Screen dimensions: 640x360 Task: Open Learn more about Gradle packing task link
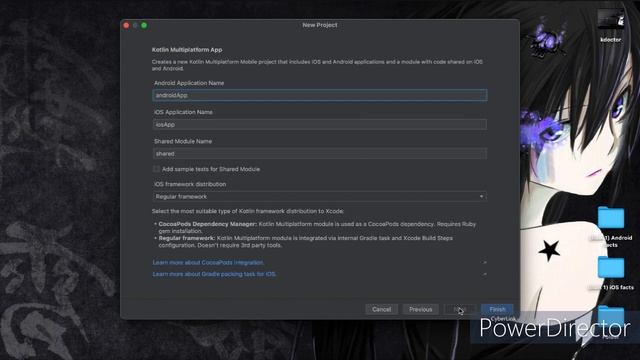coord(214,274)
